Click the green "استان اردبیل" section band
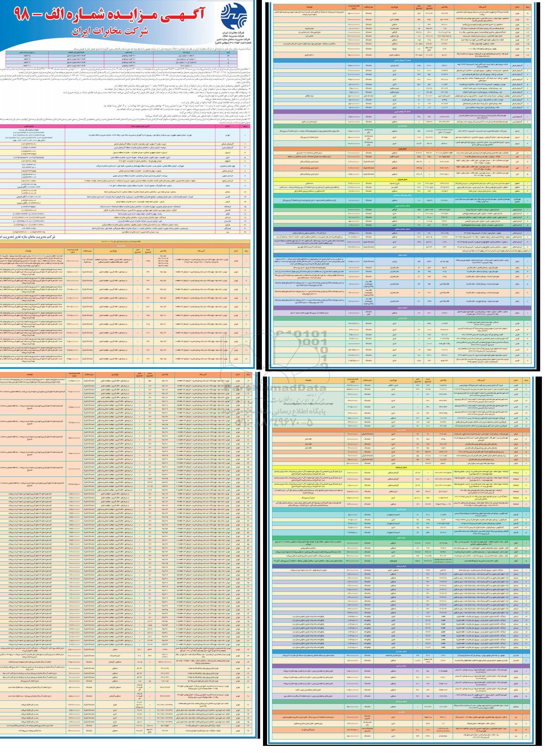Screen dimensions: 550x756 click(403, 126)
